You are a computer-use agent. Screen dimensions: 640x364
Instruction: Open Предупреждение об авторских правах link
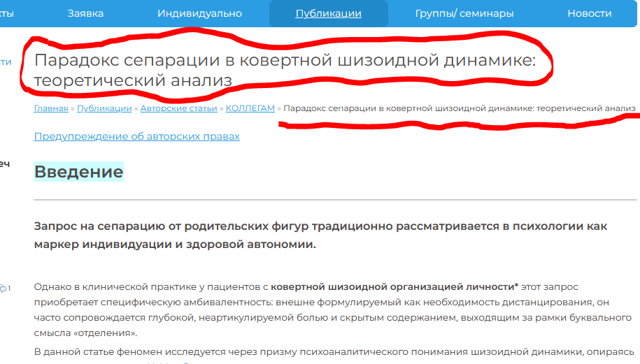(136, 136)
